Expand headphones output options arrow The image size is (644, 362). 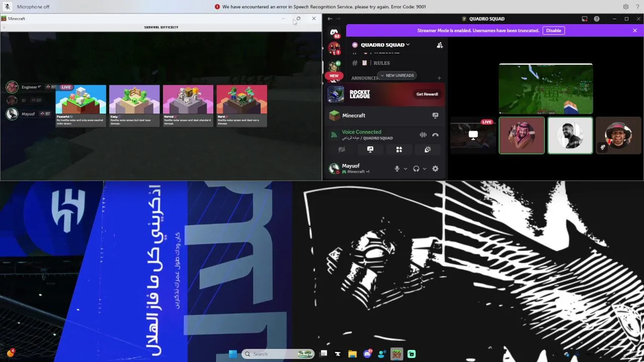(425, 169)
